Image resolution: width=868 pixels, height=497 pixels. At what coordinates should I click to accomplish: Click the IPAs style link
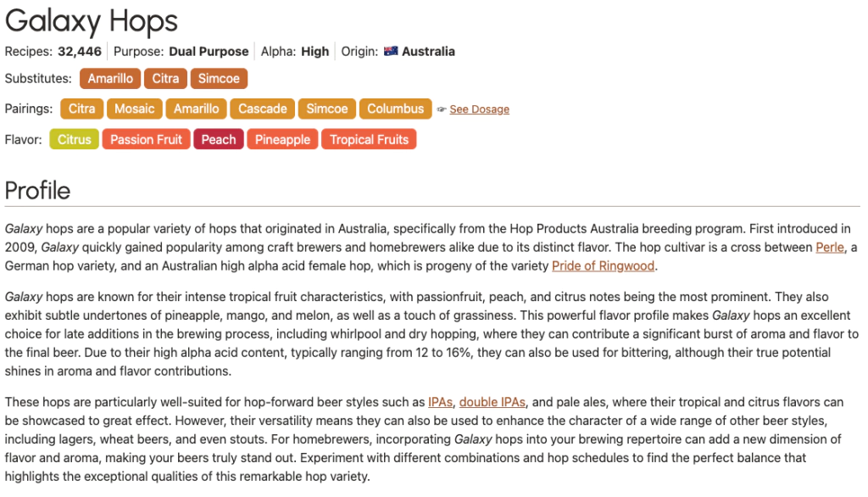pyautogui.click(x=440, y=401)
